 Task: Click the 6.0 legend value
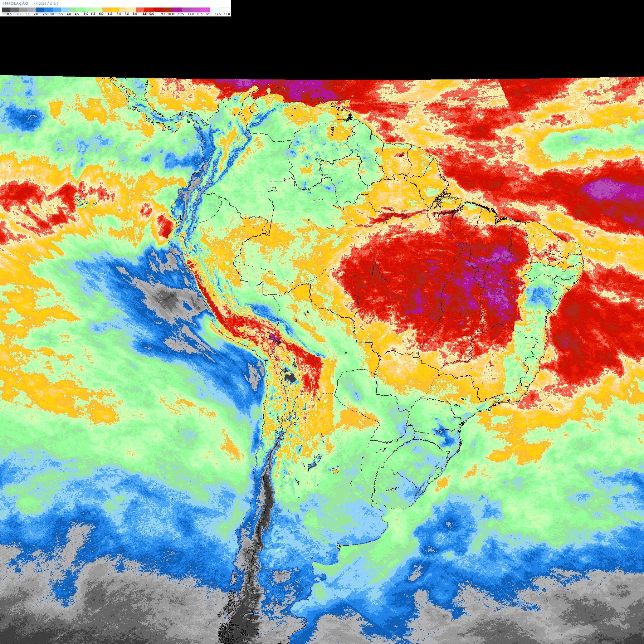pyautogui.click(x=101, y=14)
